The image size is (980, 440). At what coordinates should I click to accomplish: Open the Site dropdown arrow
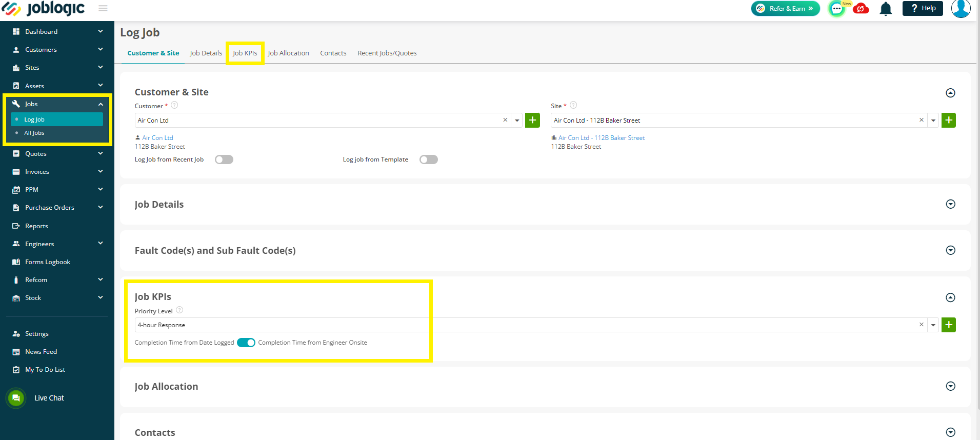pos(933,121)
